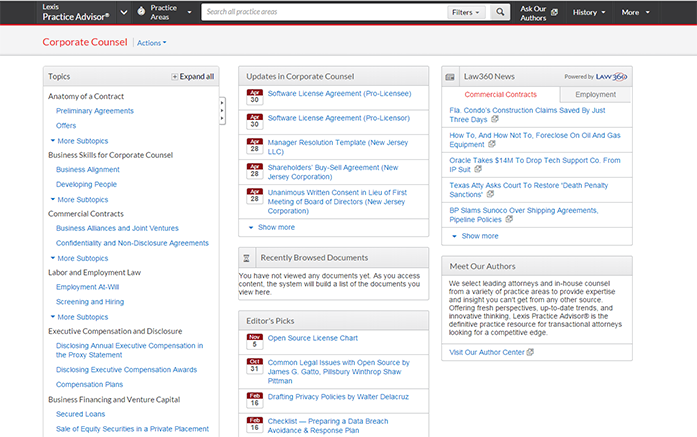The image size is (697, 437).
Task: Open Business Alliances and Joint Ventures subtopic
Action: pos(117,228)
